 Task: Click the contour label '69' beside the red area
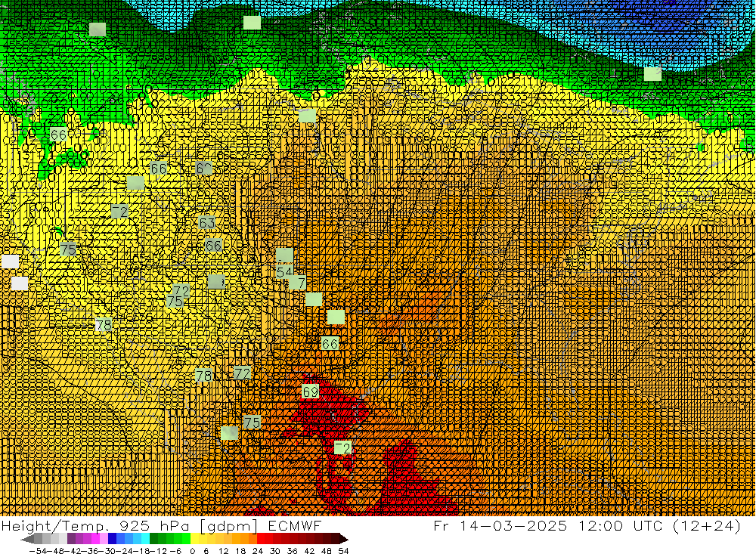(311, 392)
